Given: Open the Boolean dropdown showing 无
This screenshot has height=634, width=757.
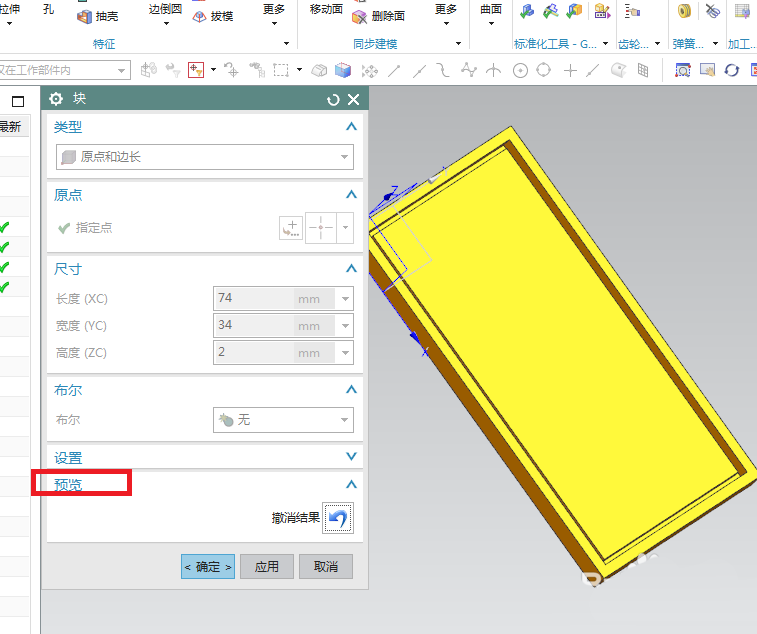Looking at the screenshot, I should (x=283, y=420).
